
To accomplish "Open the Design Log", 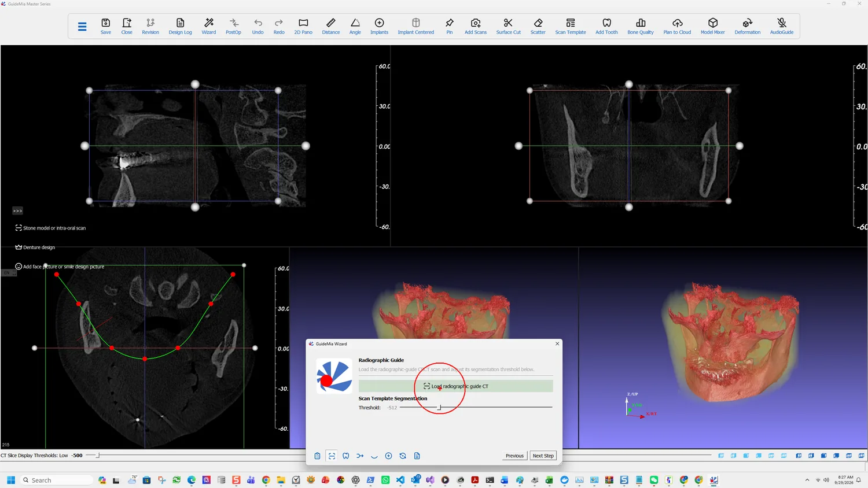I will point(180,26).
